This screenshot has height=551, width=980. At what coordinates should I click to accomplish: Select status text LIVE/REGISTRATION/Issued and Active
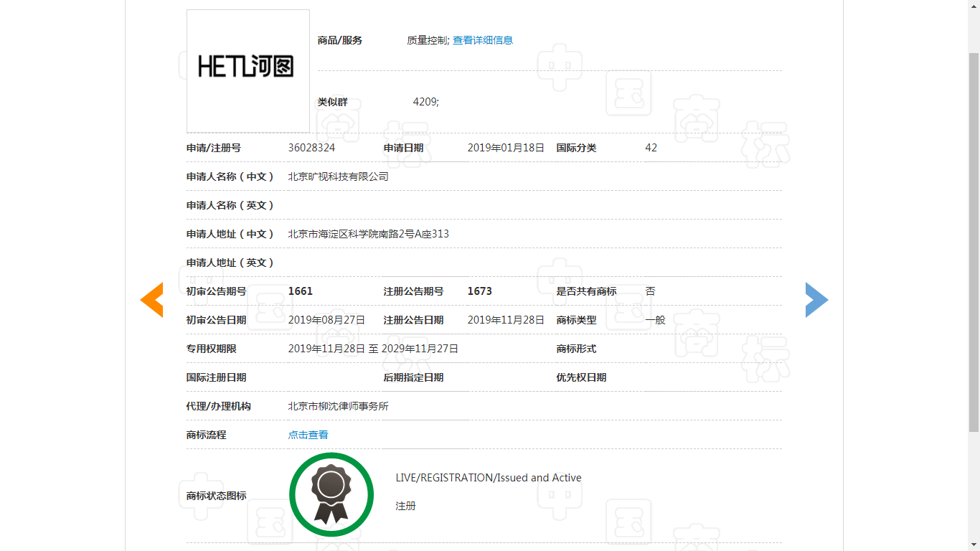[489, 478]
